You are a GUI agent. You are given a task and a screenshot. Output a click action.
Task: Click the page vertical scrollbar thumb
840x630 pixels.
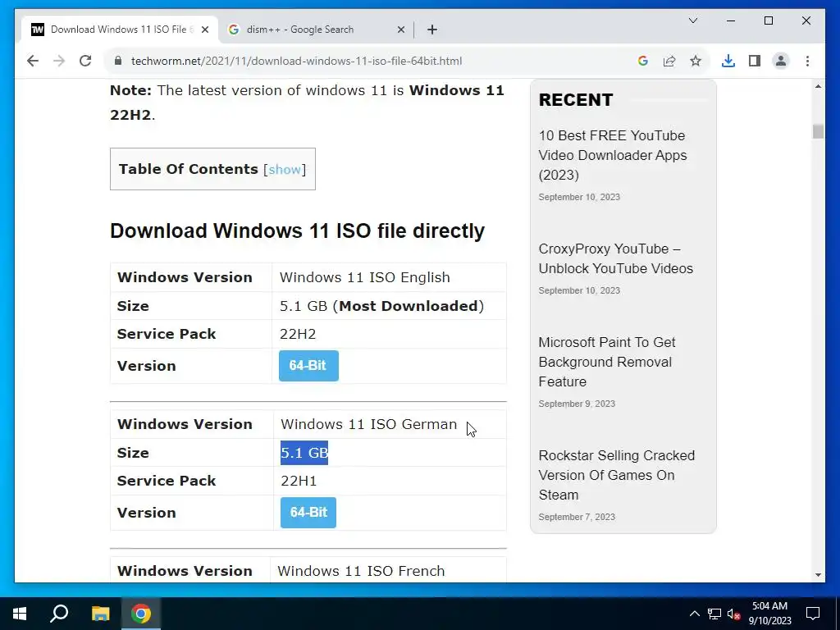pyautogui.click(x=818, y=131)
